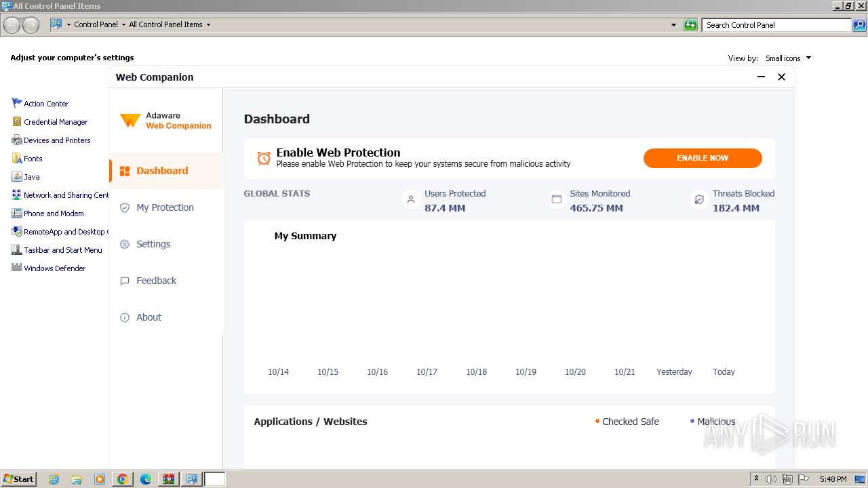Open the address bar history dropdown
The image size is (868, 488).
click(673, 25)
